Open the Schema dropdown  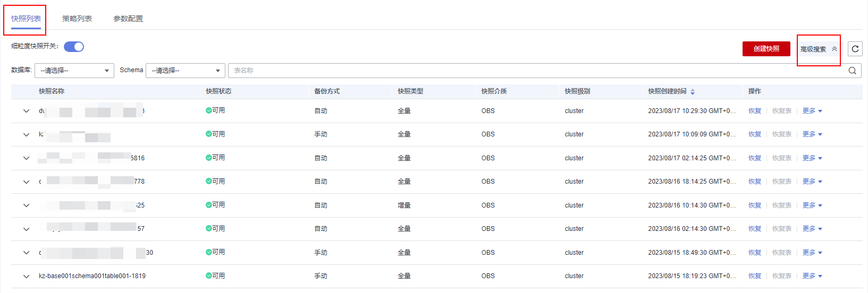coord(186,71)
